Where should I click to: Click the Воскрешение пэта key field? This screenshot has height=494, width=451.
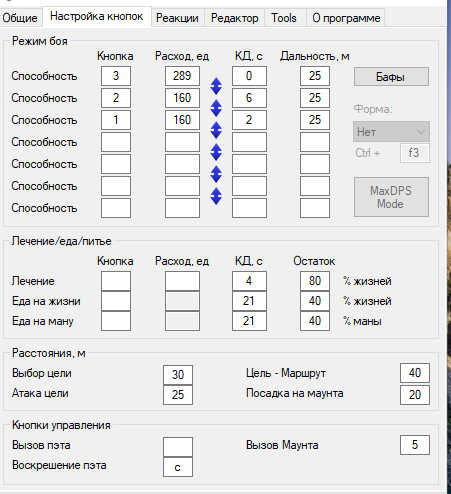pyautogui.click(x=178, y=467)
